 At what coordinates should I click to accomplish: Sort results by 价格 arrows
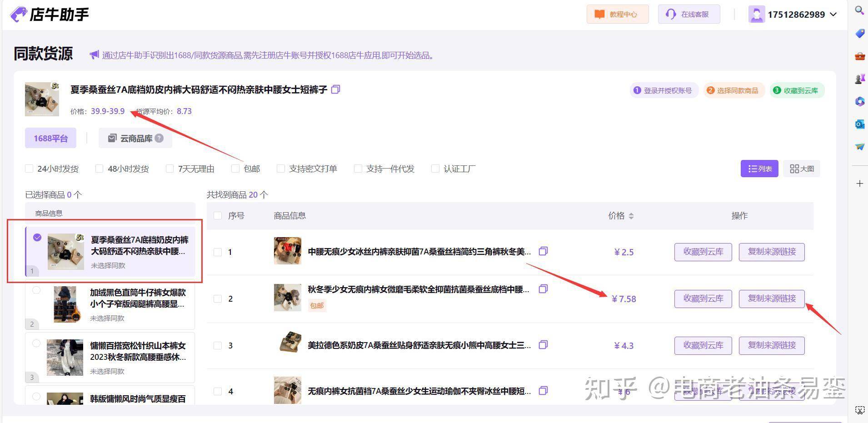tap(631, 216)
